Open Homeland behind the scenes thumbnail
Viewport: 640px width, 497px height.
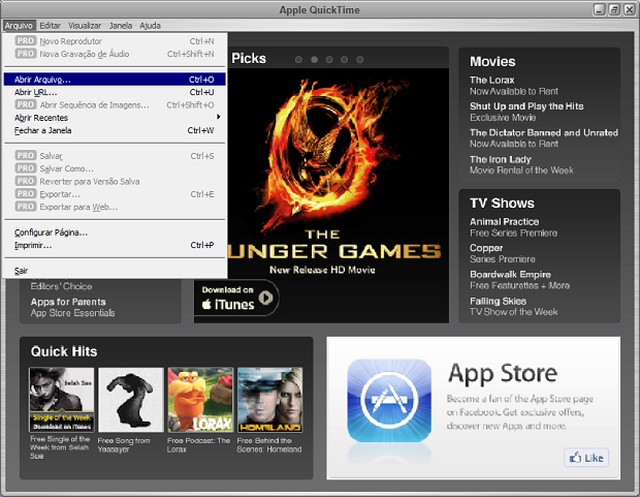270,400
